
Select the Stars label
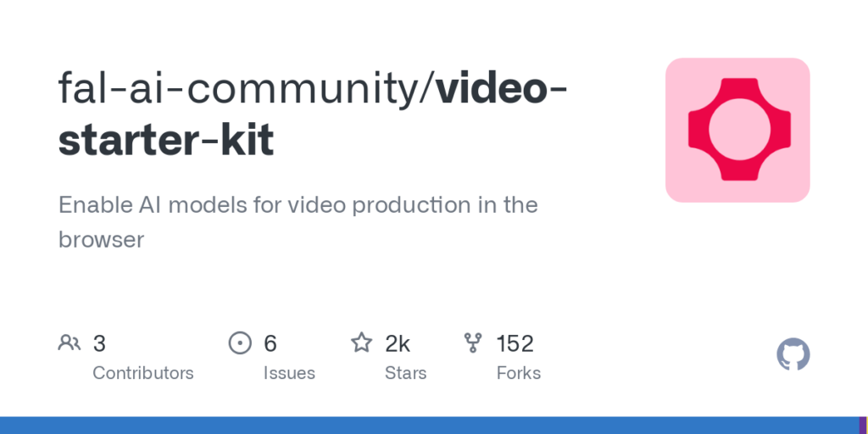point(406,373)
